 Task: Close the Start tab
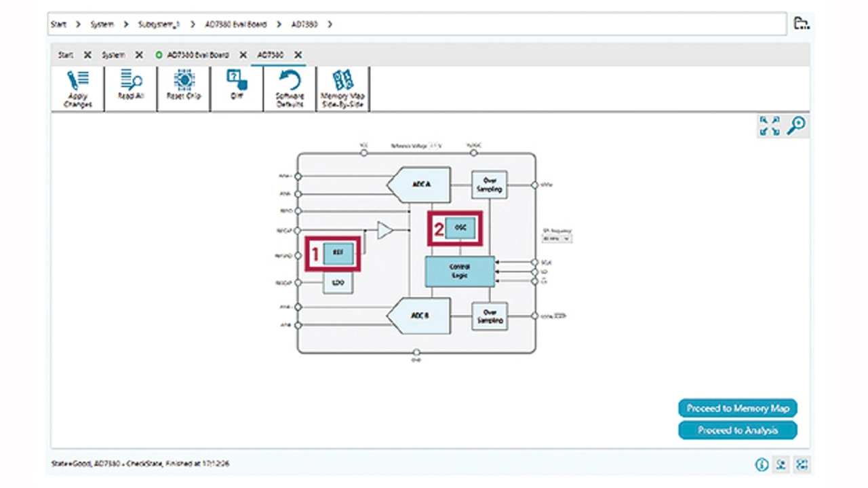(x=87, y=55)
